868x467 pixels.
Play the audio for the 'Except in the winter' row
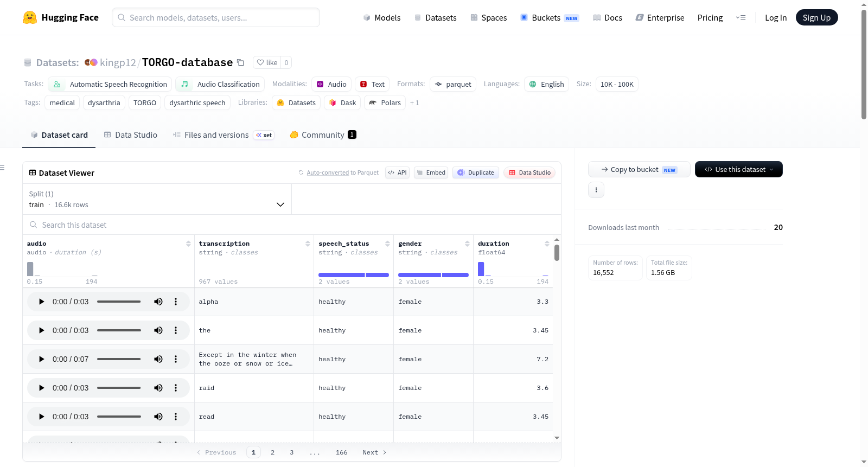click(x=41, y=359)
